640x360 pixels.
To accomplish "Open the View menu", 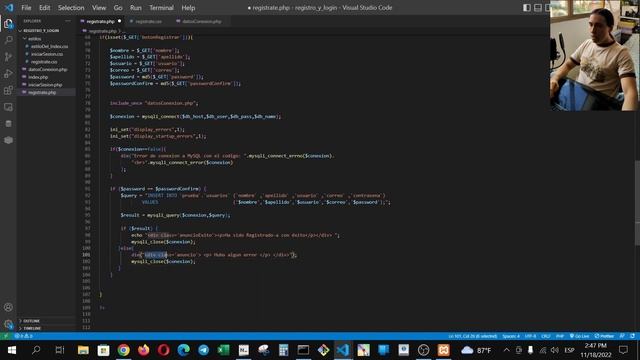I will [x=99, y=8].
